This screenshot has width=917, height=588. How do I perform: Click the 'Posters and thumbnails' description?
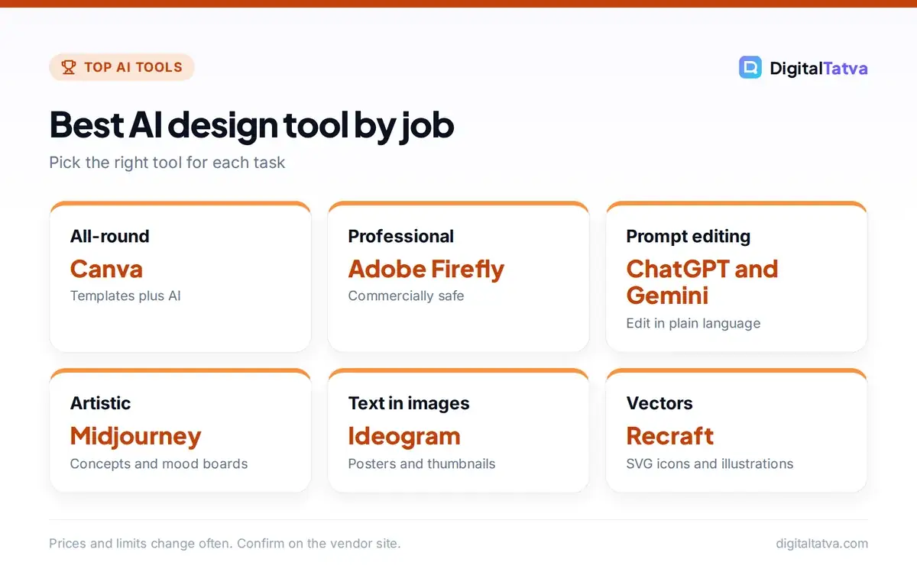coord(422,464)
